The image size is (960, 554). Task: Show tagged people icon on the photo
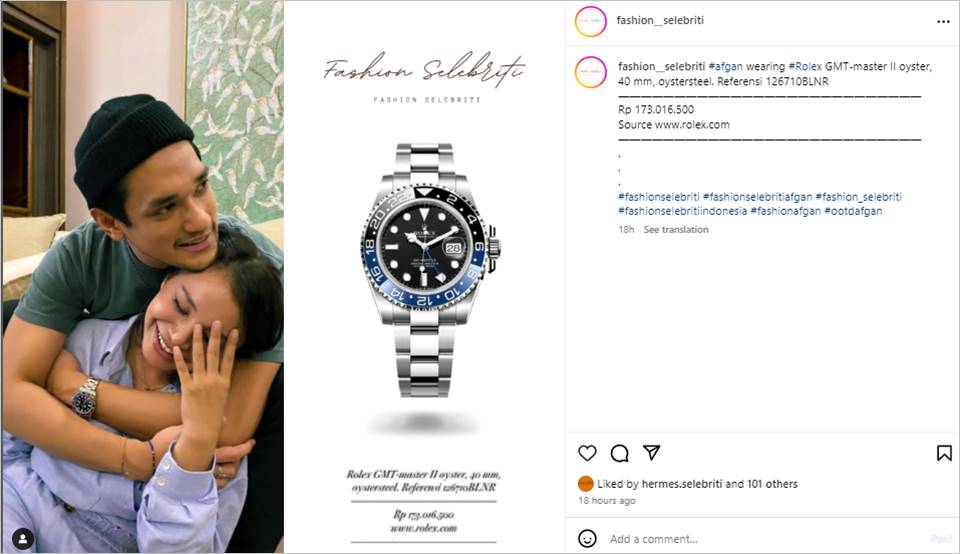coord(23,539)
